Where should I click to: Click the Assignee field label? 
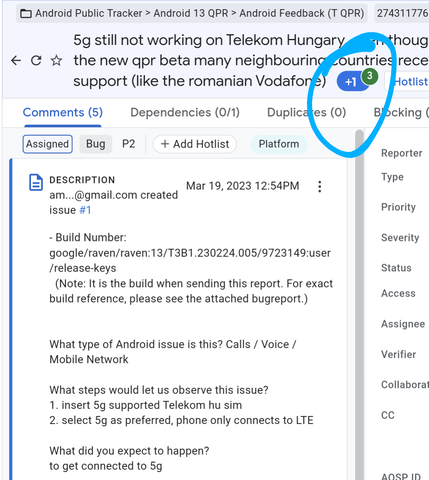tap(403, 324)
